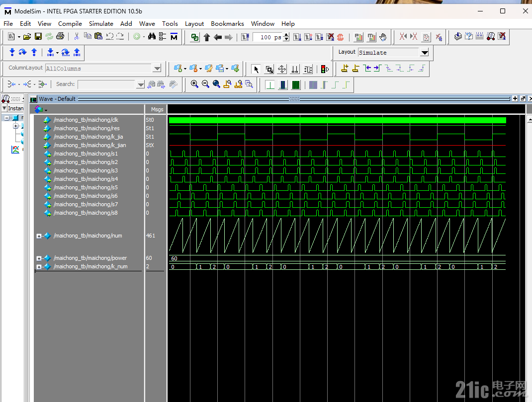Zoom out on the waveform
Screen dimensions: 532x402
tap(205, 84)
